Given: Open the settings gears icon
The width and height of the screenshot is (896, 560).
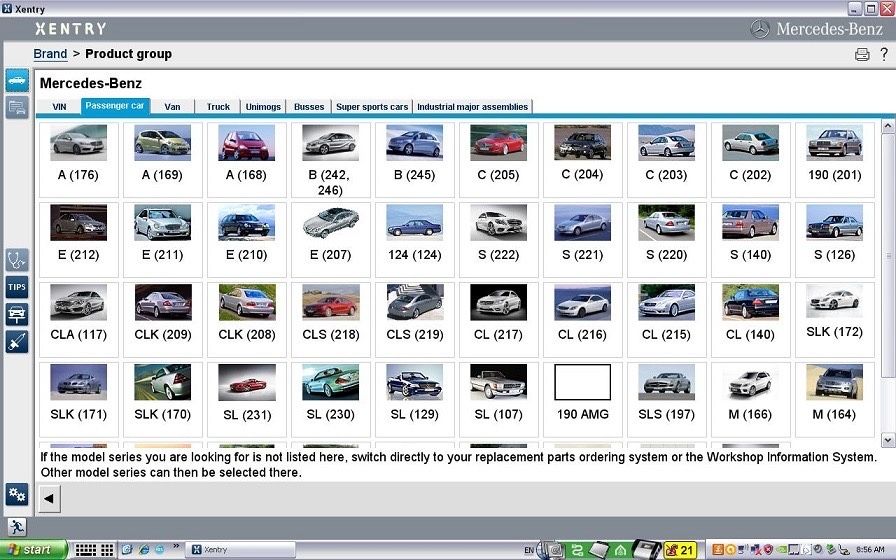Looking at the screenshot, I should 17,494.
